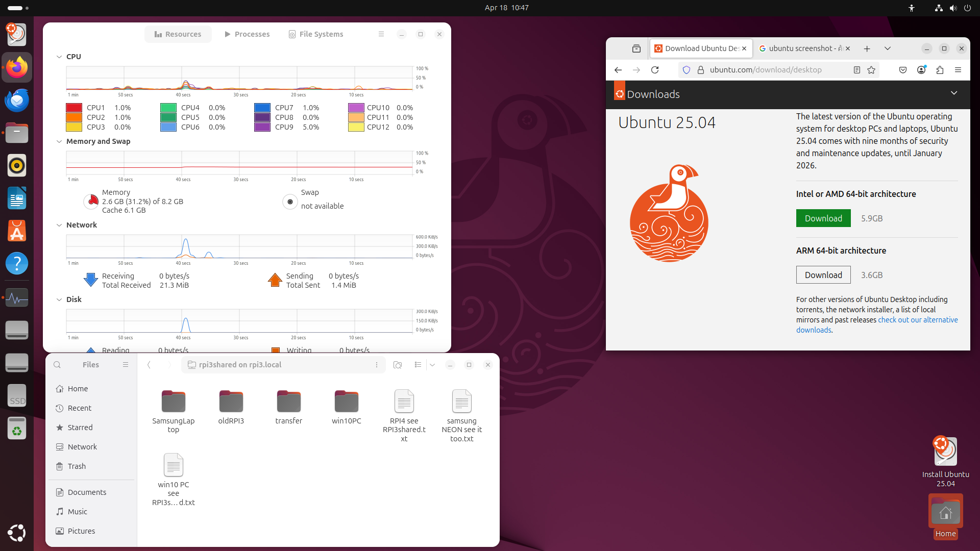Open the Home desktop folder icon

pos(945,517)
